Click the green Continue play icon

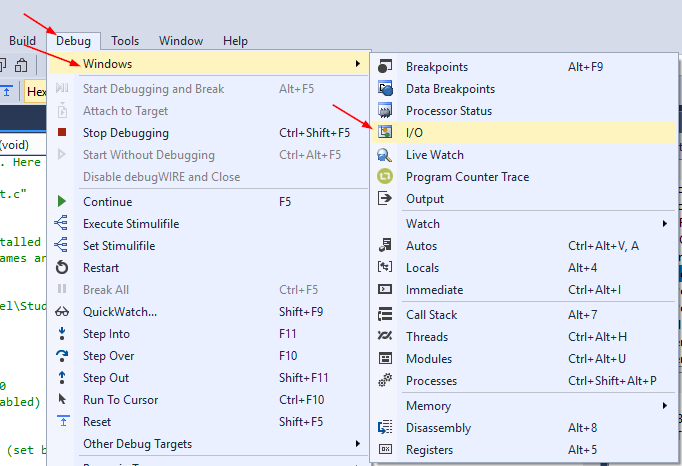click(x=62, y=201)
